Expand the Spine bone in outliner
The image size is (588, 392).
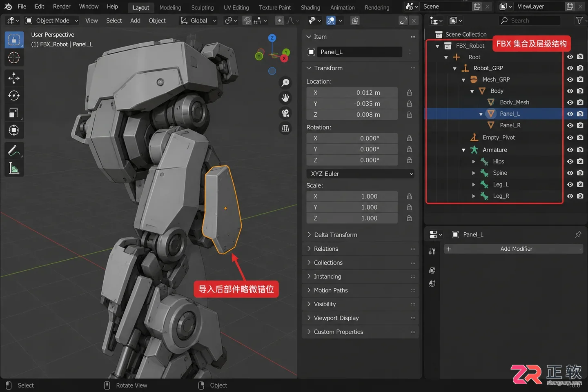474,173
